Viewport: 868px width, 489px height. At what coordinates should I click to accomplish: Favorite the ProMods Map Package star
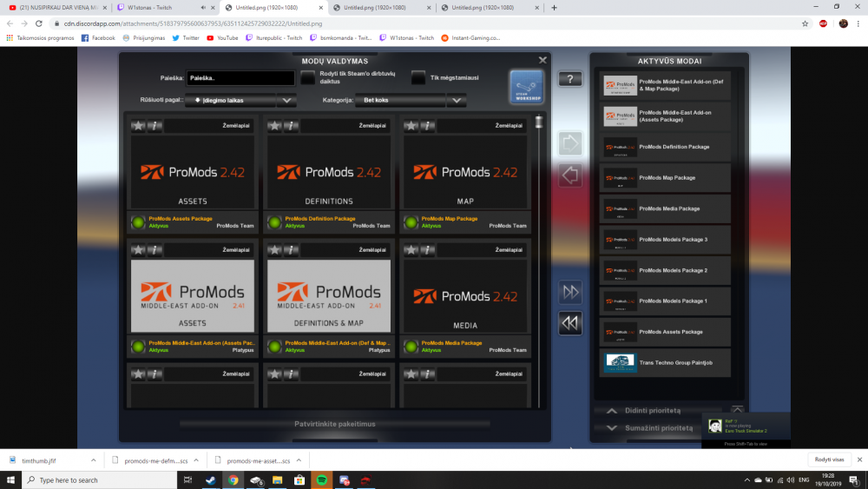point(411,126)
